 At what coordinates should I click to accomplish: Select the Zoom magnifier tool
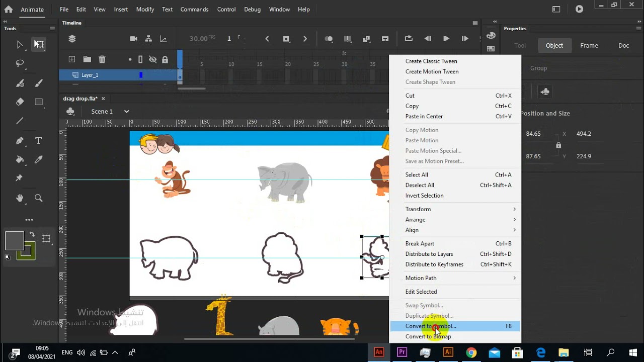click(x=39, y=198)
